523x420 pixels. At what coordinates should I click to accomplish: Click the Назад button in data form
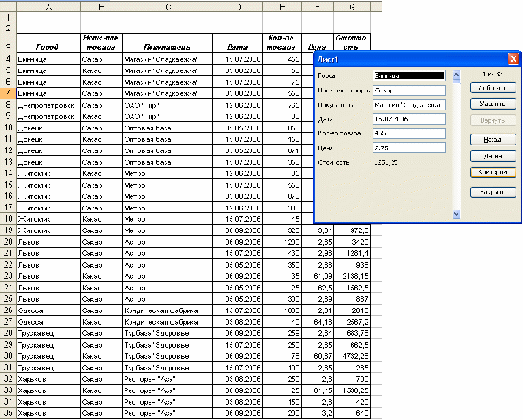(x=493, y=140)
